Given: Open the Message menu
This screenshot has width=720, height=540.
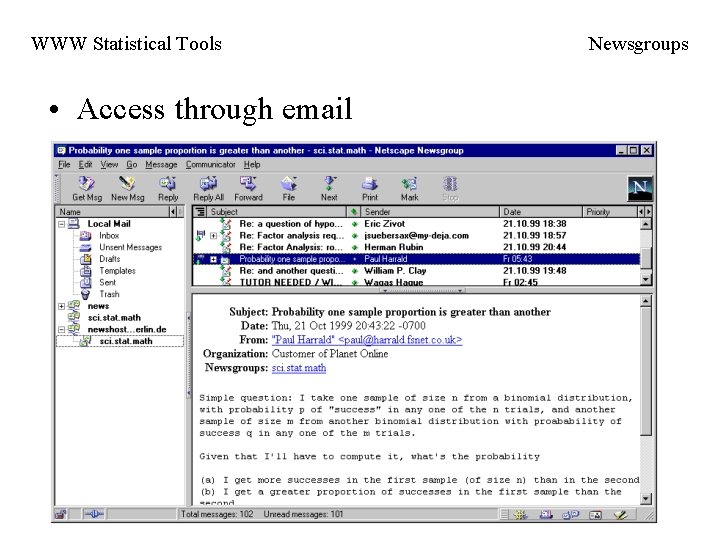Looking at the screenshot, I should point(161,164).
